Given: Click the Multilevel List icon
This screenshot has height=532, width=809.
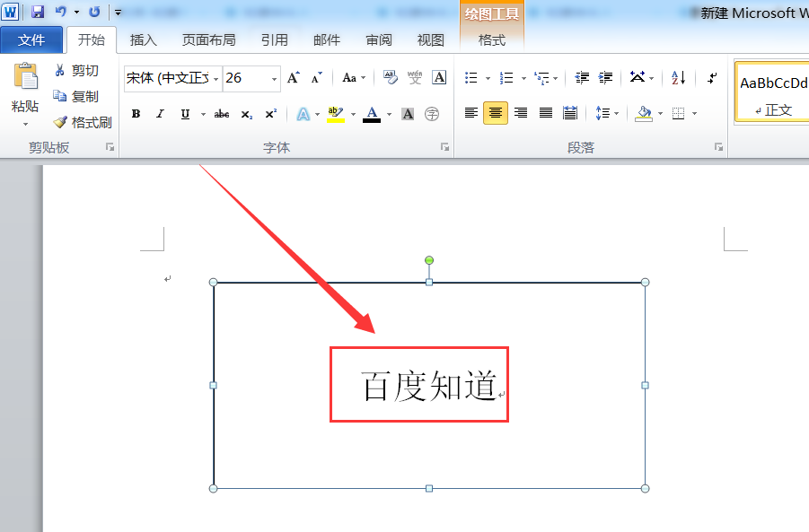Looking at the screenshot, I should (541, 78).
